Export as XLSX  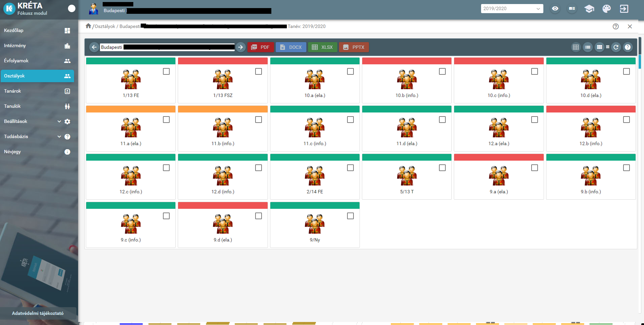323,47
